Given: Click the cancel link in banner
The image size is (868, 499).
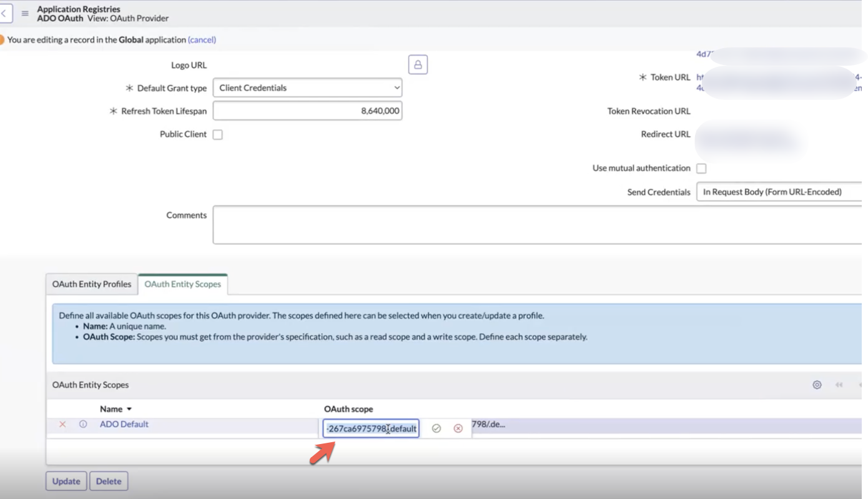Looking at the screenshot, I should coord(202,39).
